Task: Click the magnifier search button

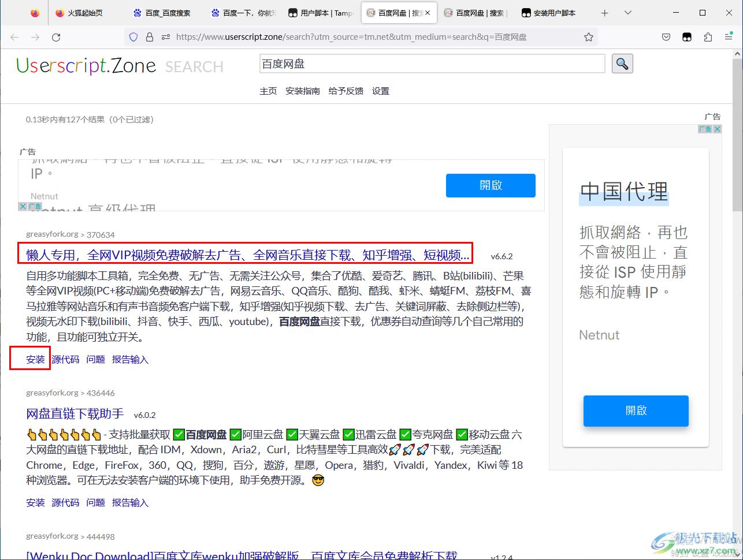Action: [622, 64]
